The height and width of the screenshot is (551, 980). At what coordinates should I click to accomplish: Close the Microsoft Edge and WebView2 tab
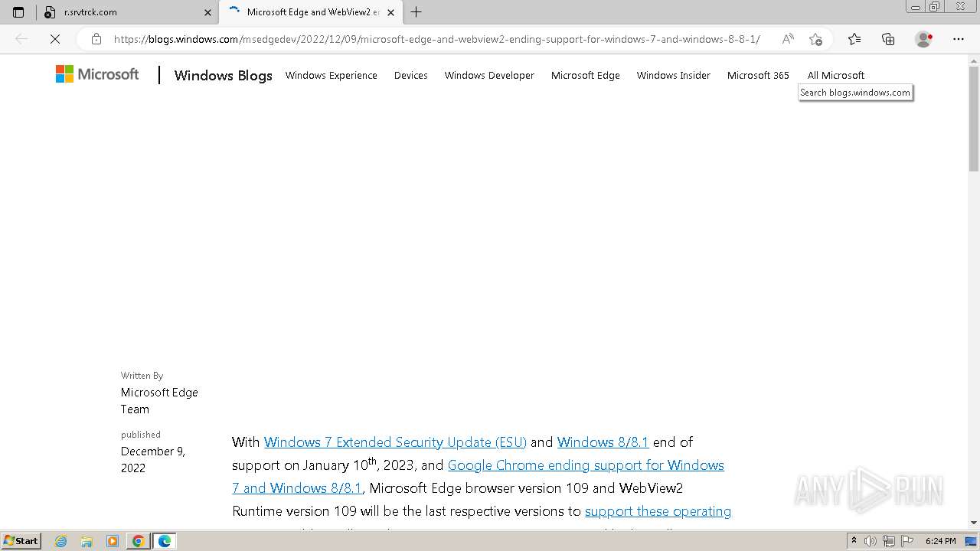(391, 12)
